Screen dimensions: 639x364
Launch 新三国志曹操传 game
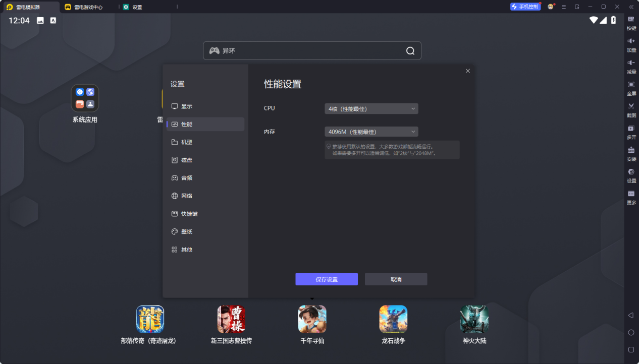(x=231, y=325)
